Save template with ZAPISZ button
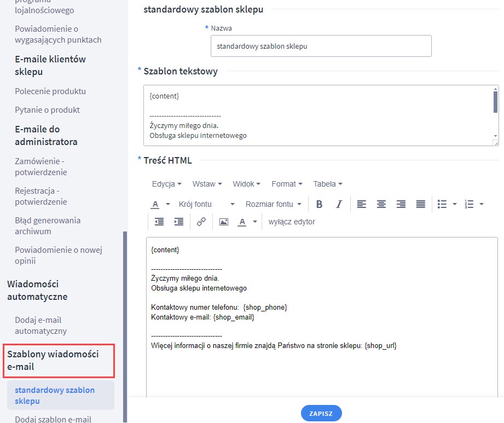 [x=321, y=413]
